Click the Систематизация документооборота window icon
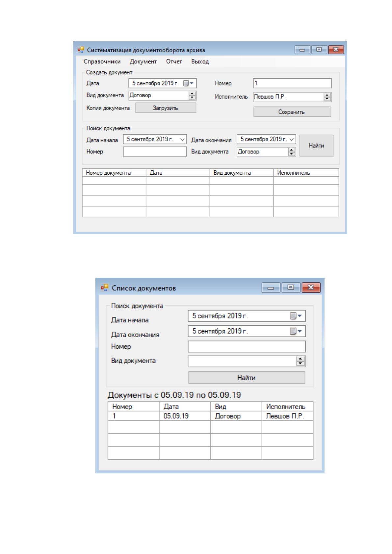This screenshot has height=554, width=392. point(81,50)
